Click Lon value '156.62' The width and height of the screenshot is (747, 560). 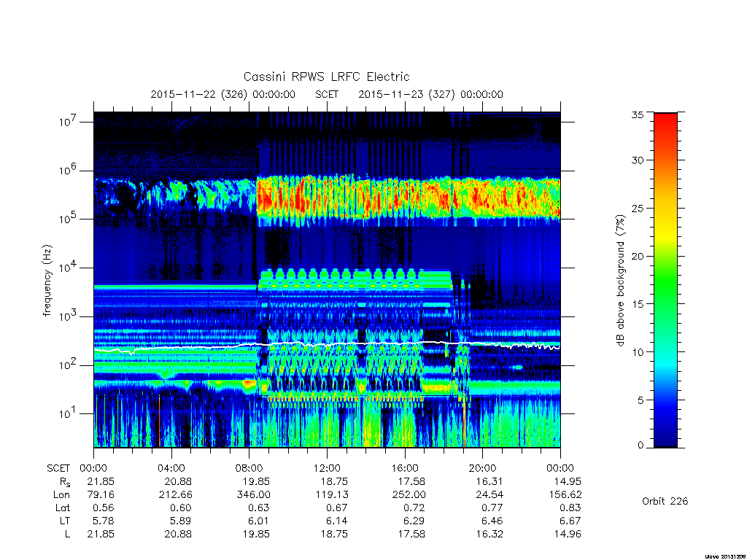(565, 495)
